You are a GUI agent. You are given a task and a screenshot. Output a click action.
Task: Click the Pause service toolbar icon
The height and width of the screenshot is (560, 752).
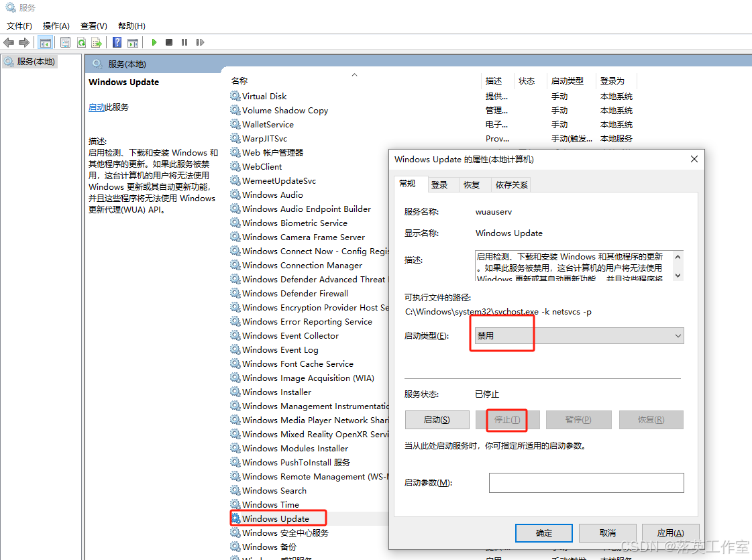184,43
